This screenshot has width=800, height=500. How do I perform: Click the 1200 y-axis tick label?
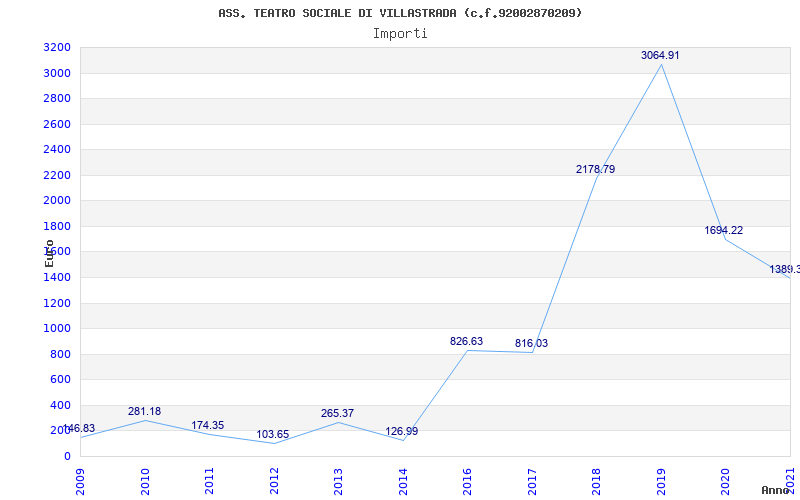[x=57, y=303]
